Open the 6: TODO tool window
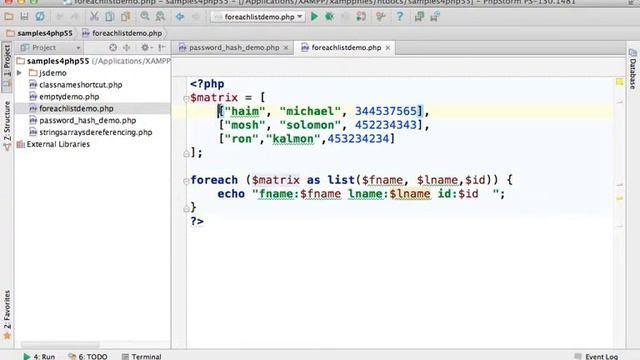 (x=87, y=356)
